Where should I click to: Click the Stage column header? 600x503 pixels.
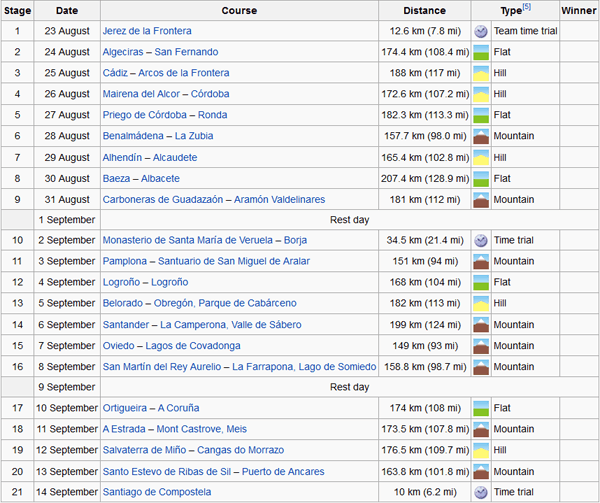pyautogui.click(x=18, y=11)
